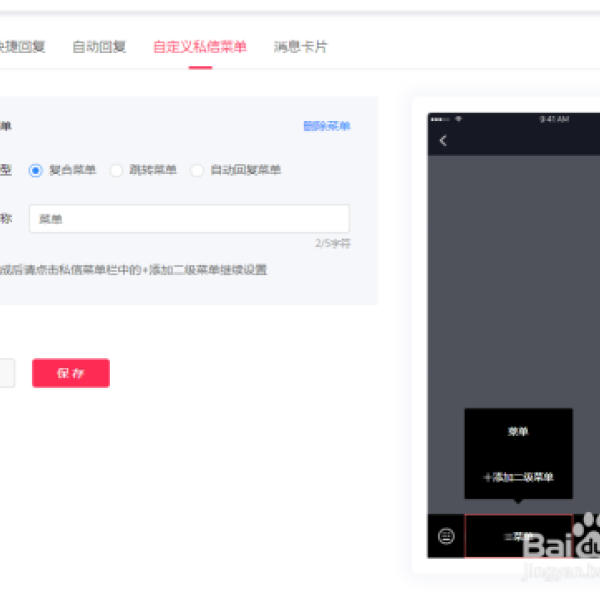Click the 菜单 button in preview bottom bar
The width and height of the screenshot is (600, 600).
[x=518, y=536]
